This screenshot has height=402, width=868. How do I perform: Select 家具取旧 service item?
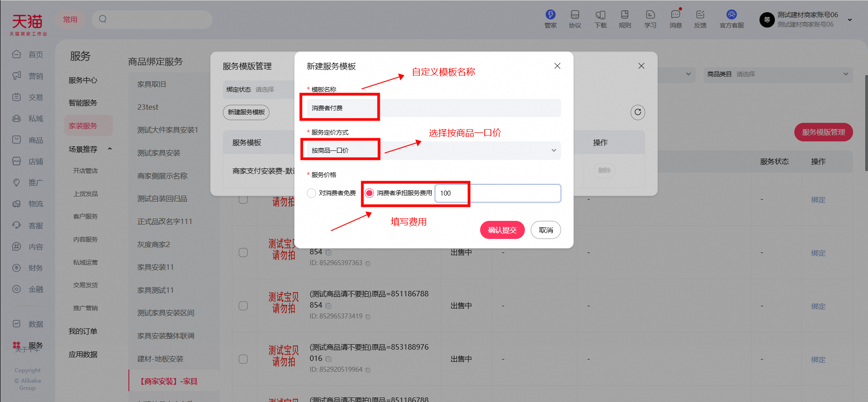[152, 84]
